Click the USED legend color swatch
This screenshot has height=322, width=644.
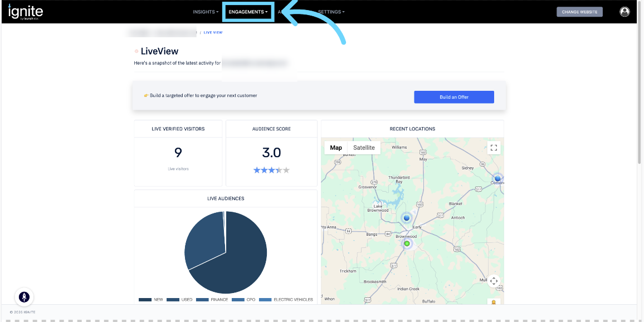[173, 300]
